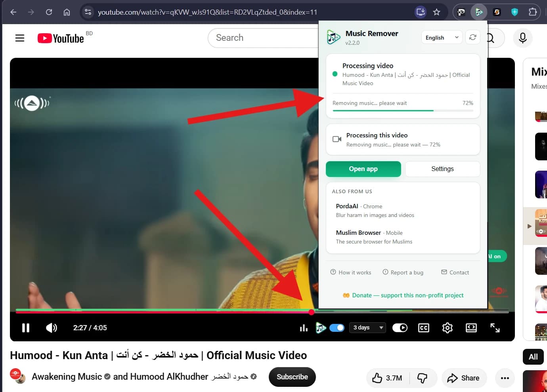Open Music Remover Settings
The height and width of the screenshot is (392, 547).
coord(442,169)
